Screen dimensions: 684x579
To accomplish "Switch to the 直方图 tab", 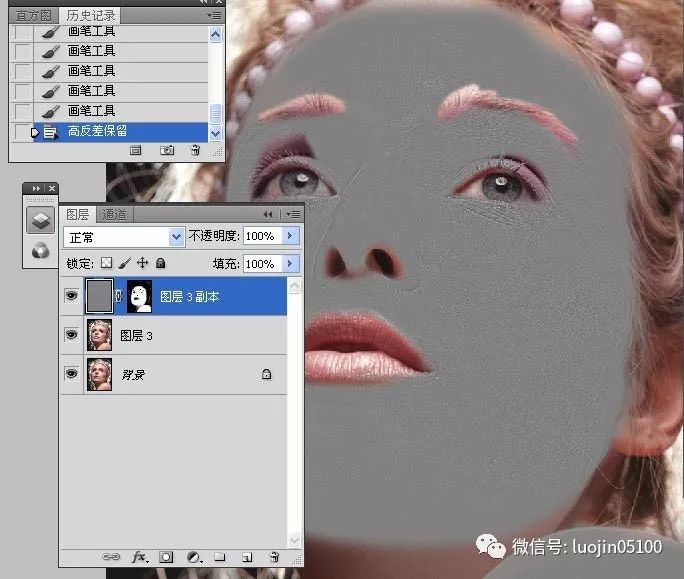I will tap(34, 16).
